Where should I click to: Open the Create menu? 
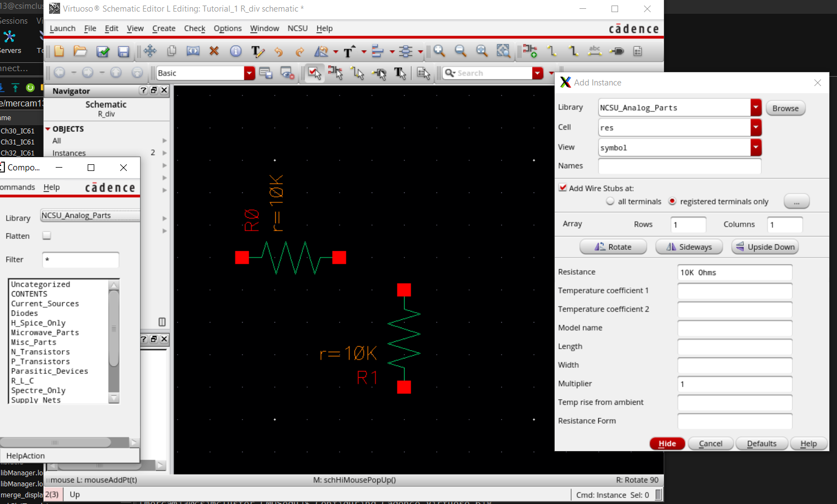click(164, 29)
